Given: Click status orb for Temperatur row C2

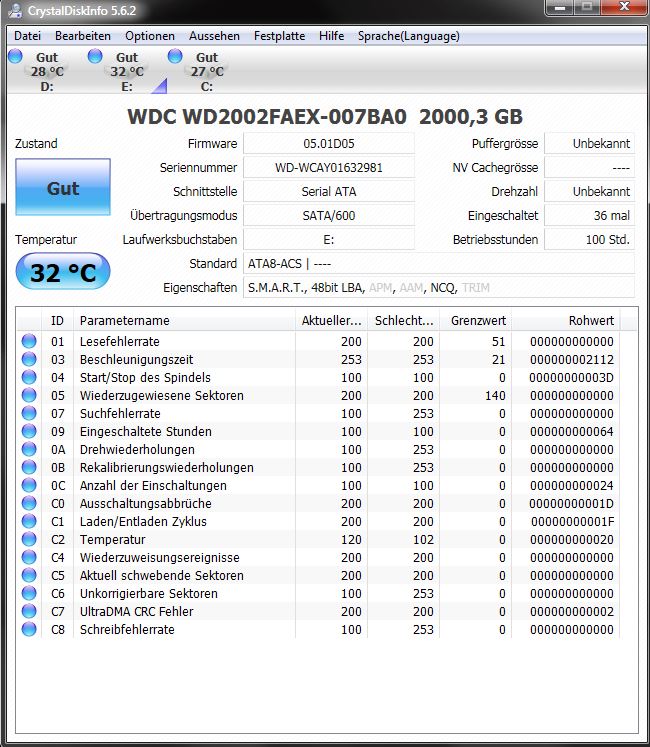Looking at the screenshot, I should click(x=29, y=539).
